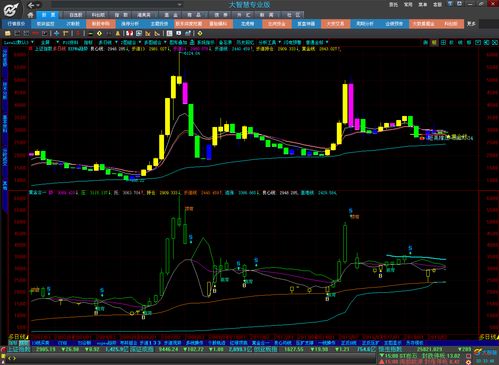Select the blue crosshair tool in the toolbar
The width and height of the screenshot is (499, 365).
pos(56,33)
